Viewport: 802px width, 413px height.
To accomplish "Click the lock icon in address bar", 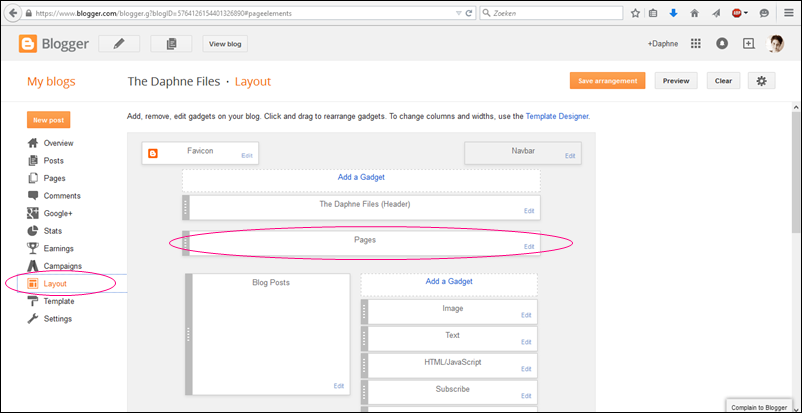I will pyautogui.click(x=28, y=13).
